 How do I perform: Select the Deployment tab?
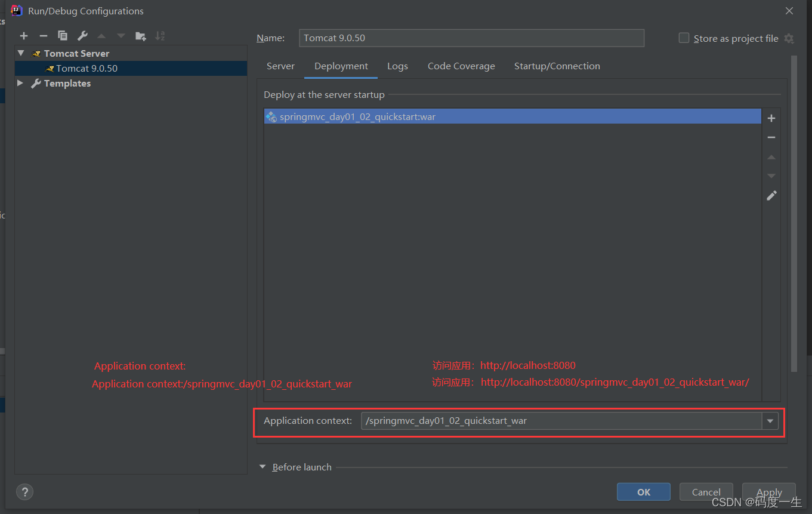341,66
